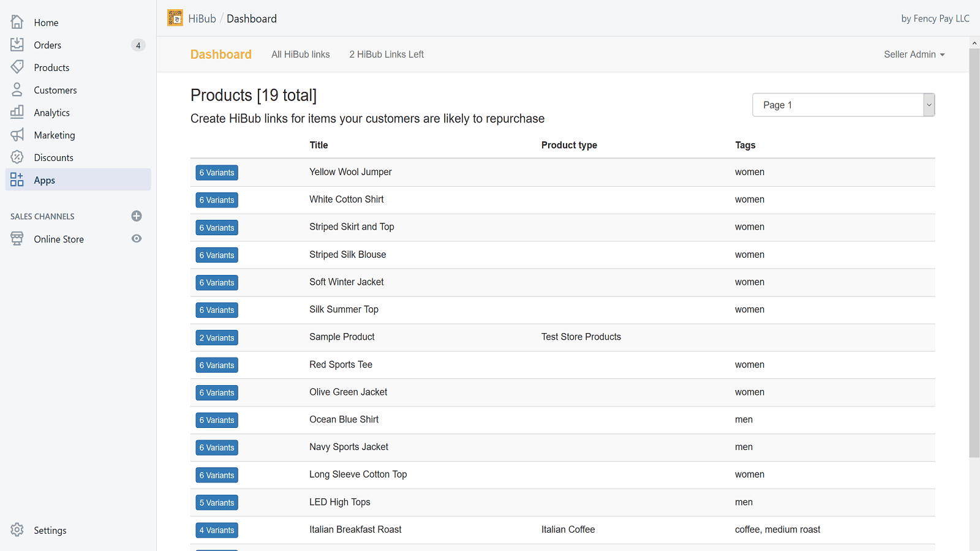The width and height of the screenshot is (980, 551).
Task: Select the Customers person icon
Action: pyautogui.click(x=17, y=90)
